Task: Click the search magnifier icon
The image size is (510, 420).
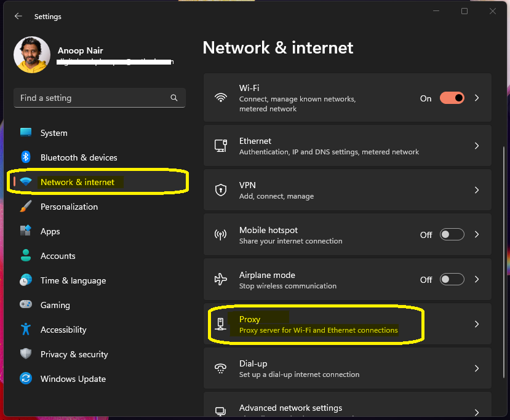Action: [174, 98]
